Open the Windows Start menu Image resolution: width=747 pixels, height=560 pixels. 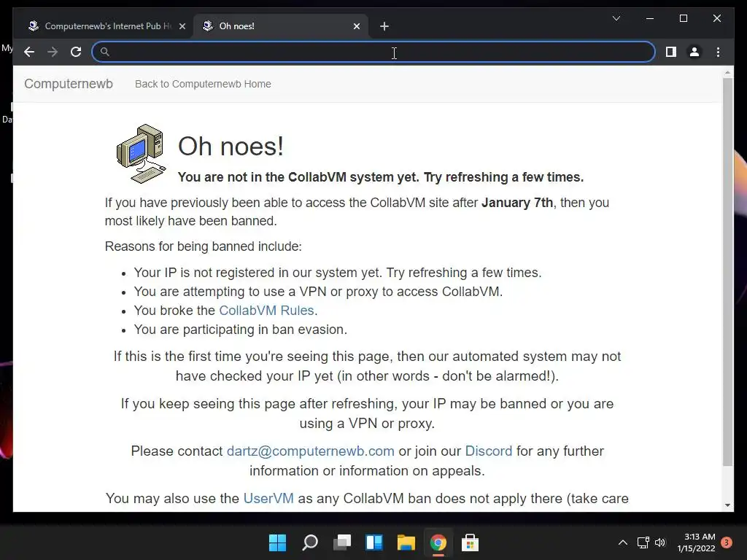click(x=278, y=542)
